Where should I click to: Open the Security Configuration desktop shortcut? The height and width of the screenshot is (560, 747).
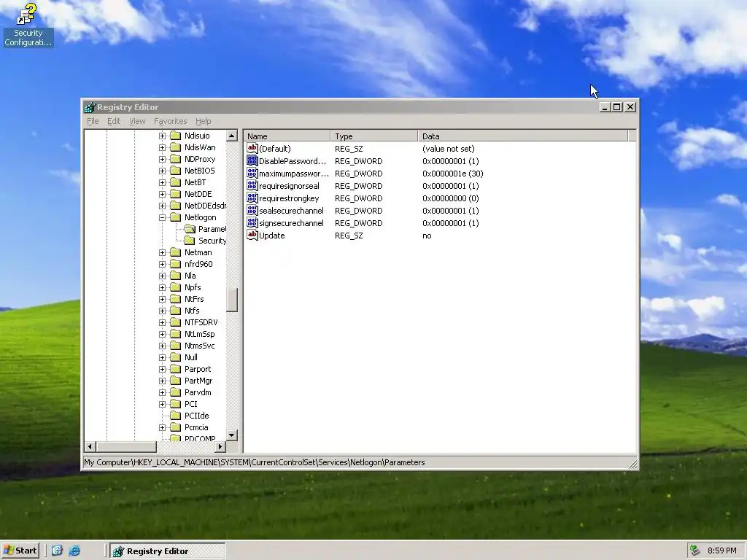pos(28,25)
